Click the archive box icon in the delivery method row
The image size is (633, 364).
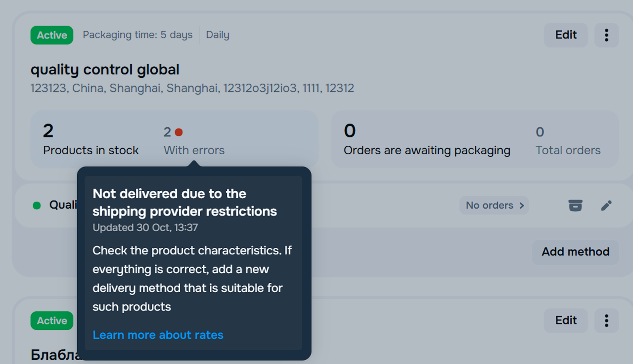coord(575,205)
